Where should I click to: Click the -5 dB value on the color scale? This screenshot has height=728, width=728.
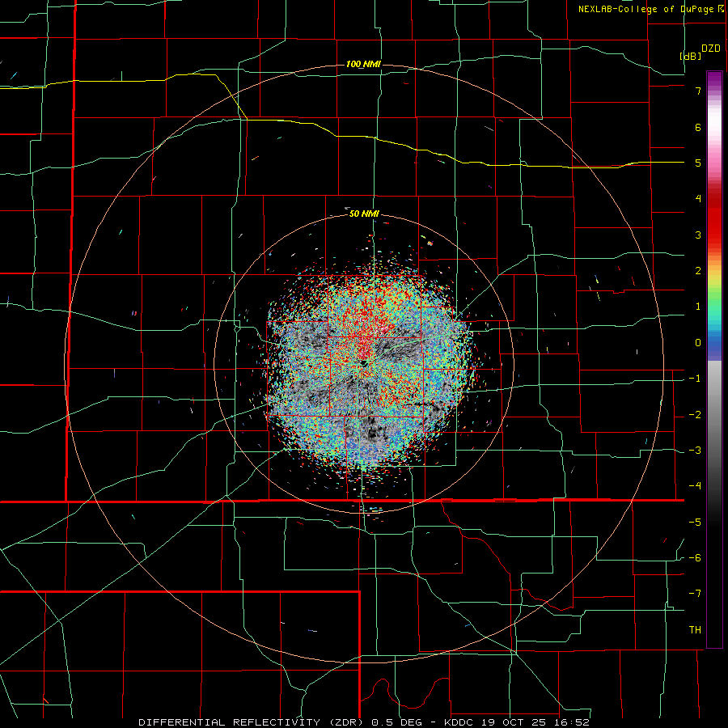pos(695,523)
